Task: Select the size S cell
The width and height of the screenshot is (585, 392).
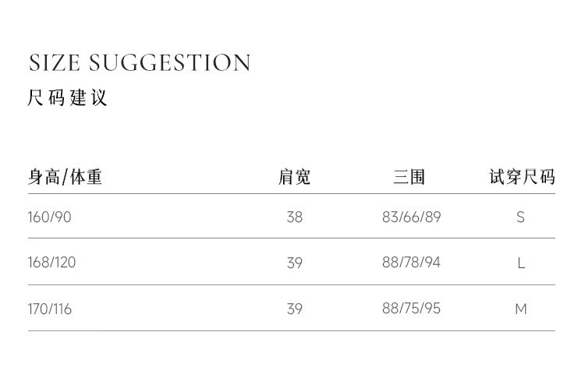Action: tap(521, 217)
